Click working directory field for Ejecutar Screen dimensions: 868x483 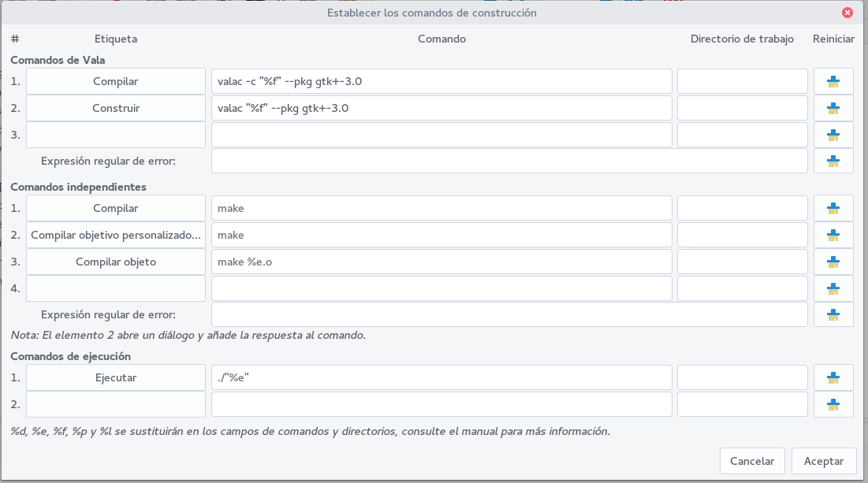point(743,377)
